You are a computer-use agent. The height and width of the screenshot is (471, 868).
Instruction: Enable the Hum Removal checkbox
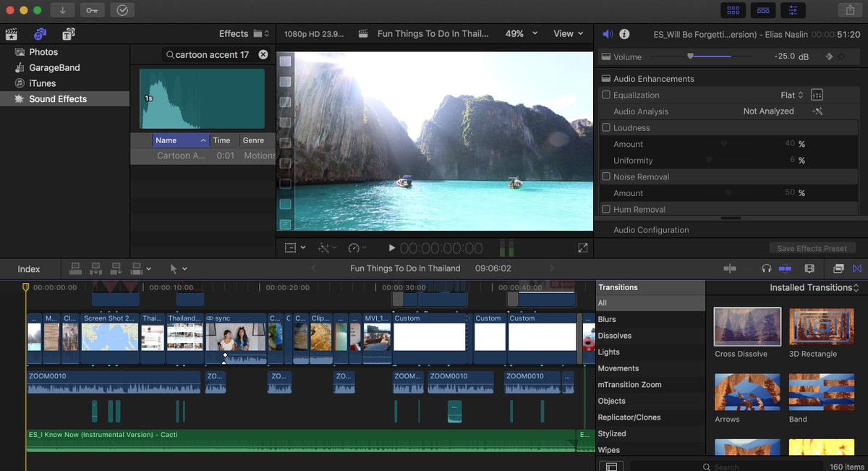click(x=606, y=209)
